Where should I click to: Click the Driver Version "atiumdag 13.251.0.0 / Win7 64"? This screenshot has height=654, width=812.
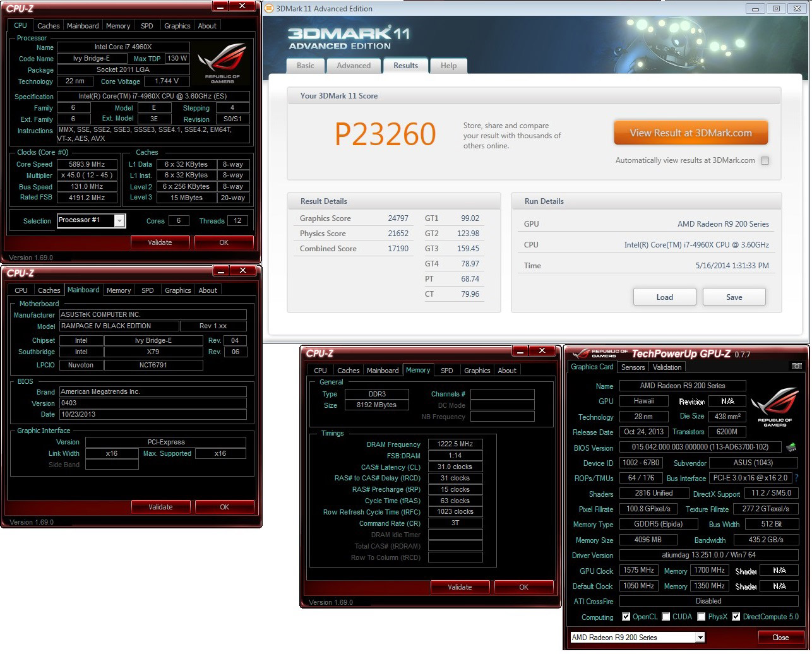pyautogui.click(x=708, y=556)
